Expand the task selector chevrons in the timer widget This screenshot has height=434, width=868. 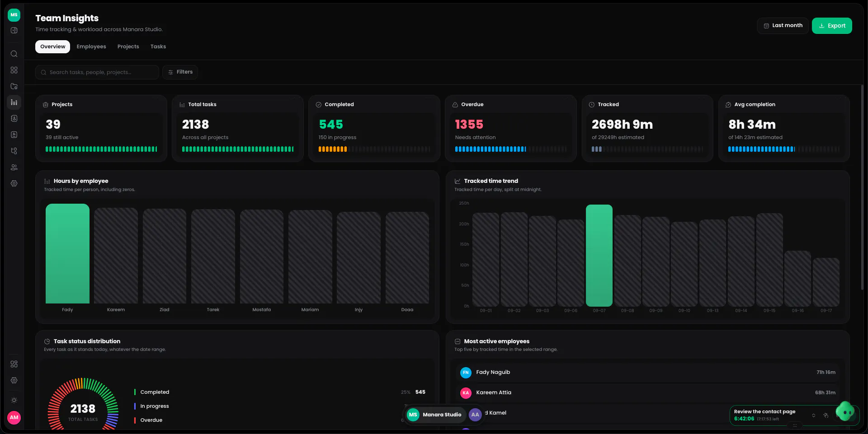[x=813, y=415]
